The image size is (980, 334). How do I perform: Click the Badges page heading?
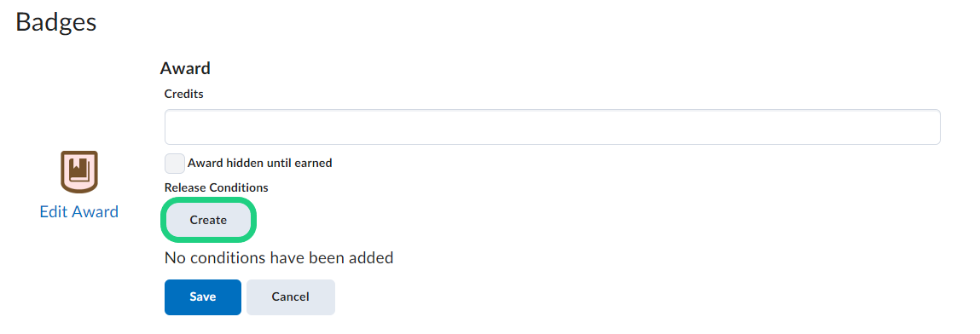[x=56, y=22]
